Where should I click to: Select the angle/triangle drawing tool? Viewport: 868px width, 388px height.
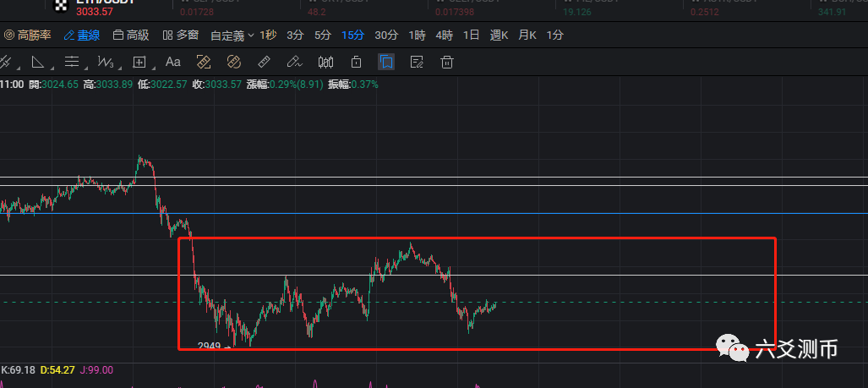coord(38,62)
